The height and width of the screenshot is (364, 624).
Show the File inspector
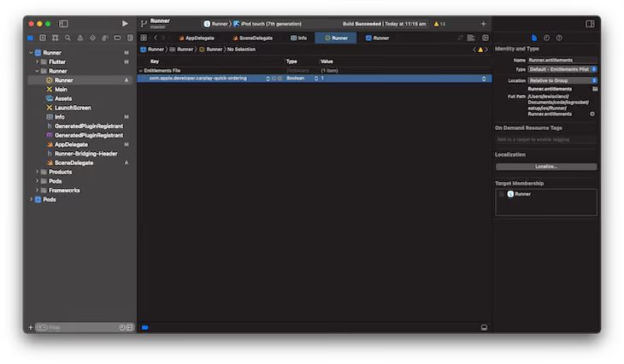tap(534, 38)
